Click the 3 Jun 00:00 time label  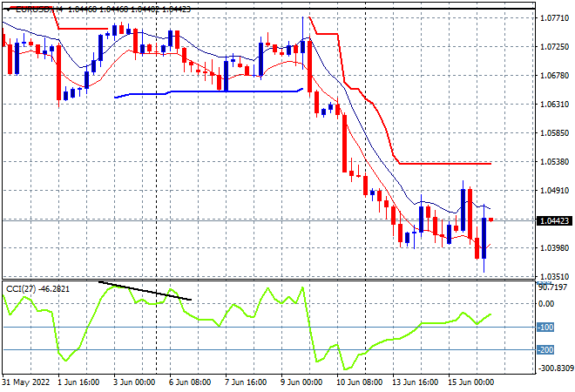pos(134,382)
